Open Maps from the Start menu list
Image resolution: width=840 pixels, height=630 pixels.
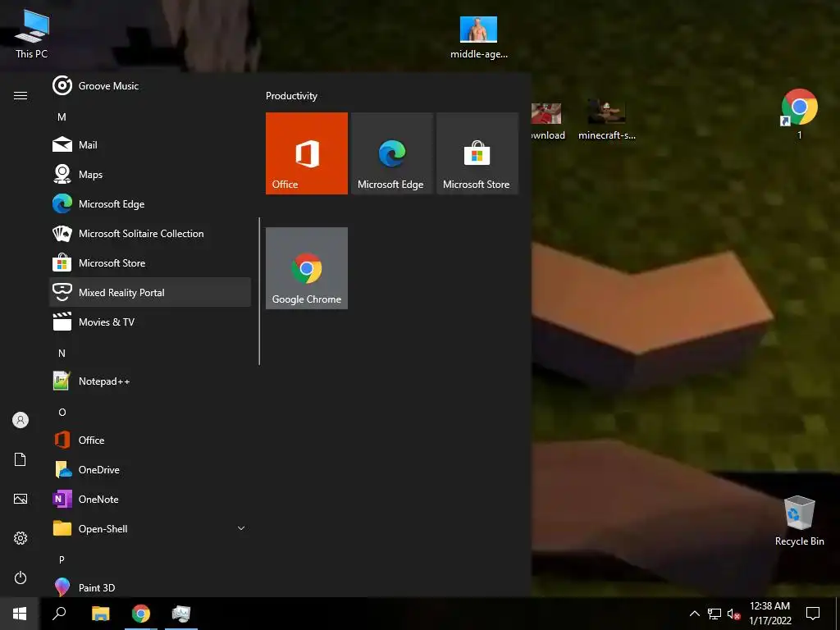coord(150,174)
